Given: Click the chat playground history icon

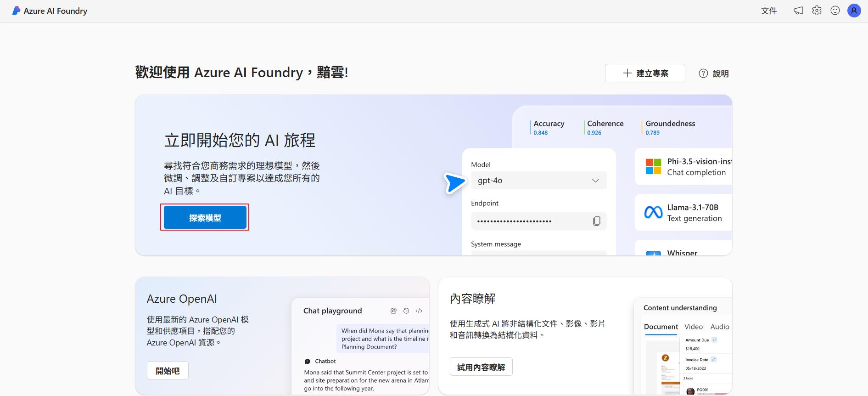Looking at the screenshot, I should coord(406,311).
